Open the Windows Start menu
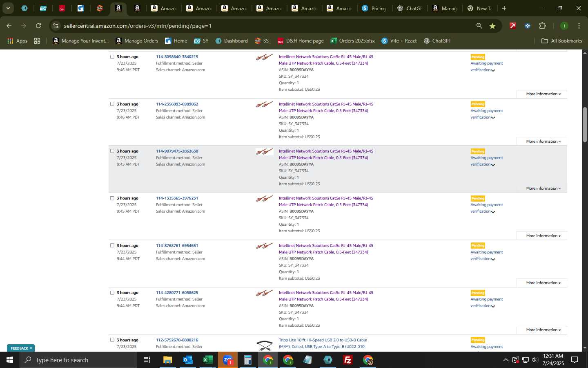This screenshot has width=588, height=368. 10,360
